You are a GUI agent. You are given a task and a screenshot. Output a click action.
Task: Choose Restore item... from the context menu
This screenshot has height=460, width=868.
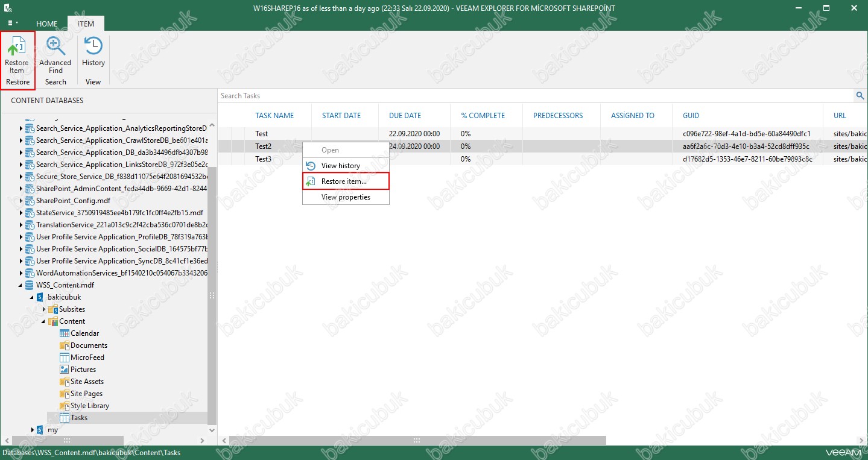(x=346, y=181)
